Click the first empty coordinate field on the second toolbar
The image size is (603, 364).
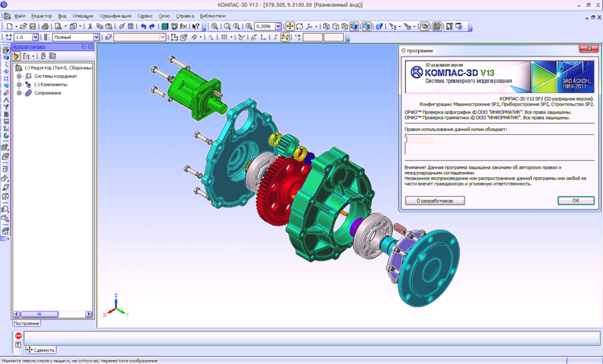coord(312,37)
